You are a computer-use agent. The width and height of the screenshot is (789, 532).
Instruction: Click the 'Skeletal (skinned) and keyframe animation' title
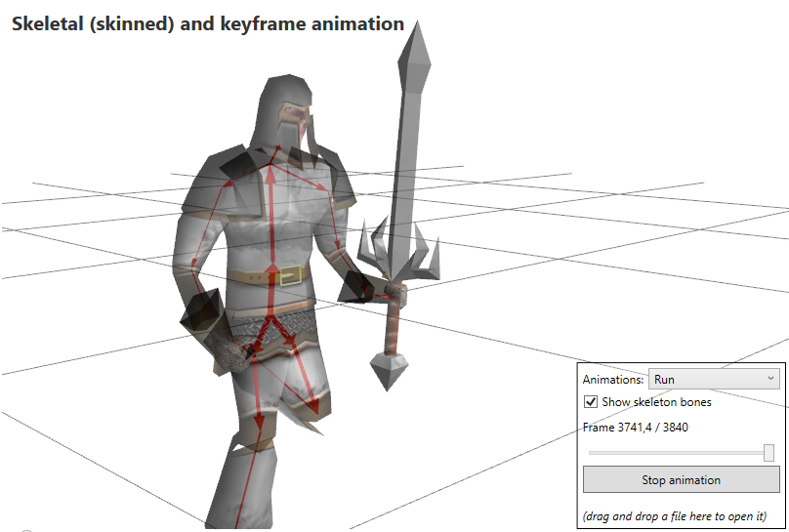tap(208, 23)
